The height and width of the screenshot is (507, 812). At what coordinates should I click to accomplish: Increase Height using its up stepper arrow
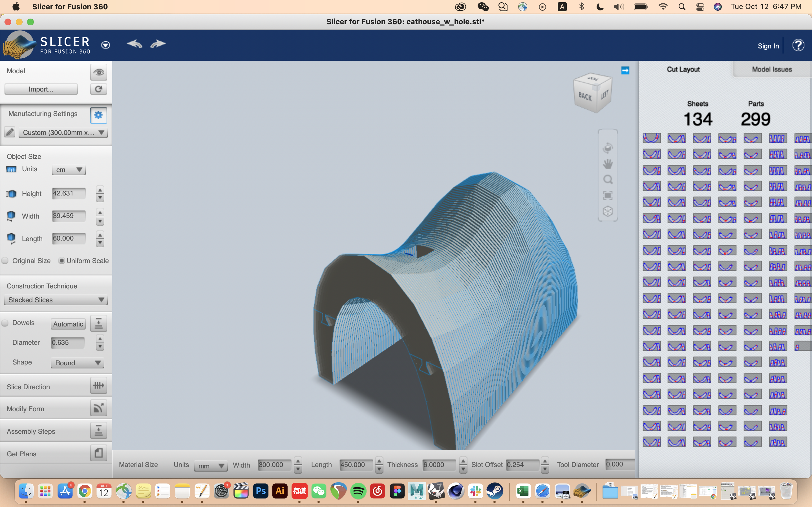coord(100,190)
